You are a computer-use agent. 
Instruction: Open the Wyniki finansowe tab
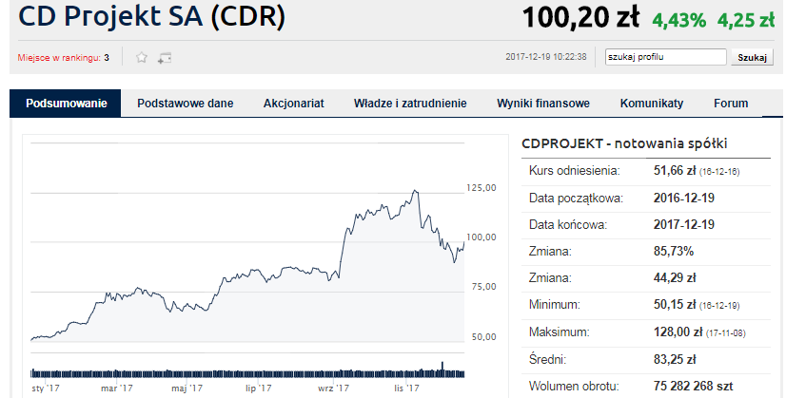point(543,103)
